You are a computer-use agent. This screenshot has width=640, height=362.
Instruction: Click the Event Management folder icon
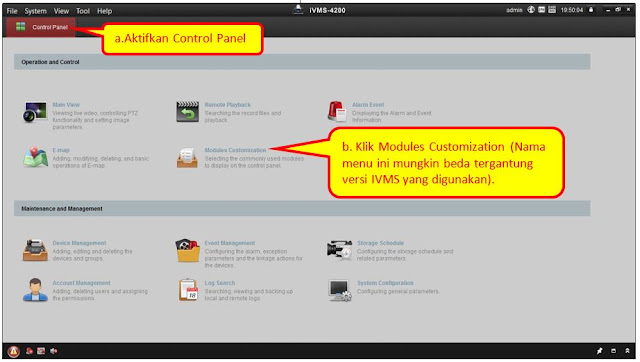pos(187,250)
